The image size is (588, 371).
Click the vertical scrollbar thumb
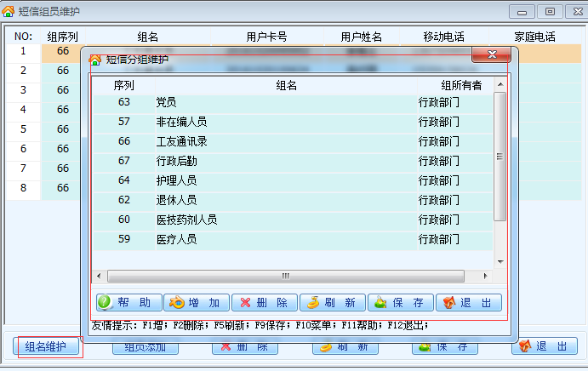500,157
